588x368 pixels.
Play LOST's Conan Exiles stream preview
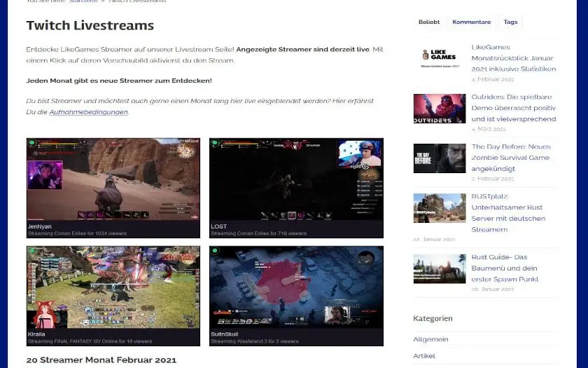[296, 179]
